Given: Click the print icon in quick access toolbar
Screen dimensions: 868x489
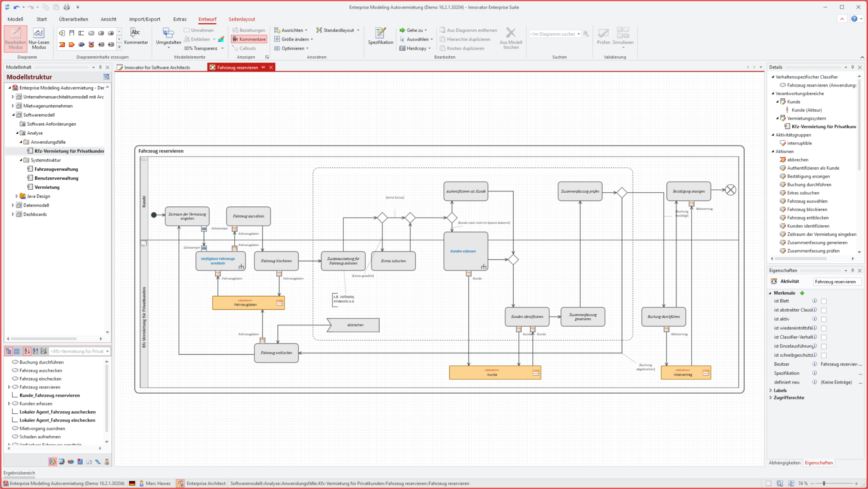Looking at the screenshot, I should point(67,7).
